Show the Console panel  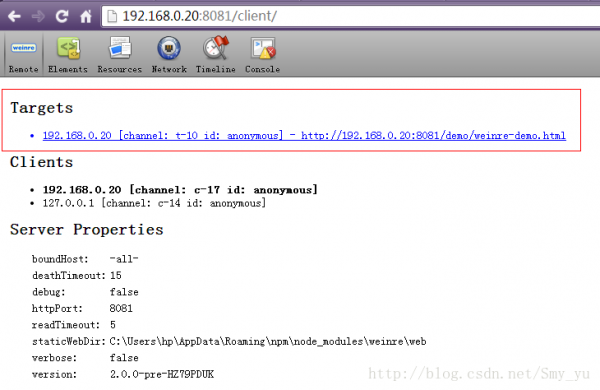tap(262, 54)
